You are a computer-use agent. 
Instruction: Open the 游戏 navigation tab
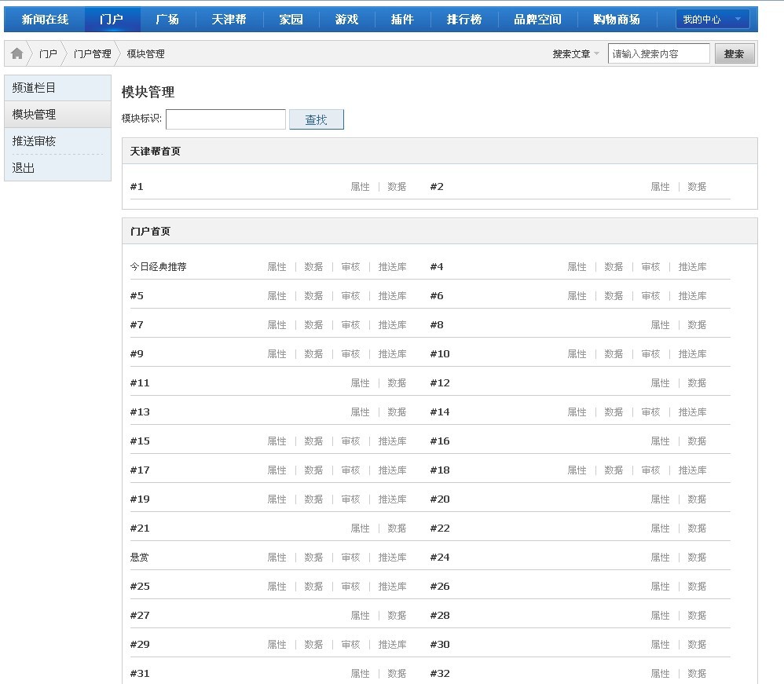click(x=347, y=20)
